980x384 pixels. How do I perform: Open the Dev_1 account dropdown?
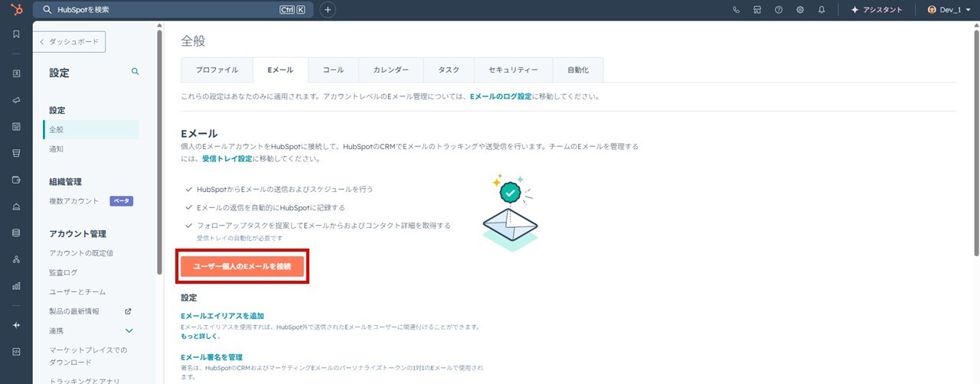948,10
